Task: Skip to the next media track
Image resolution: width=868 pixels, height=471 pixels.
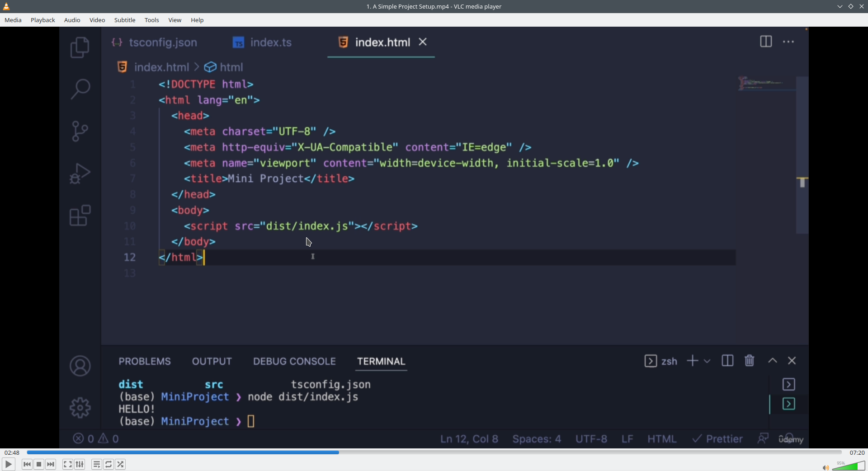Action: (x=51, y=464)
